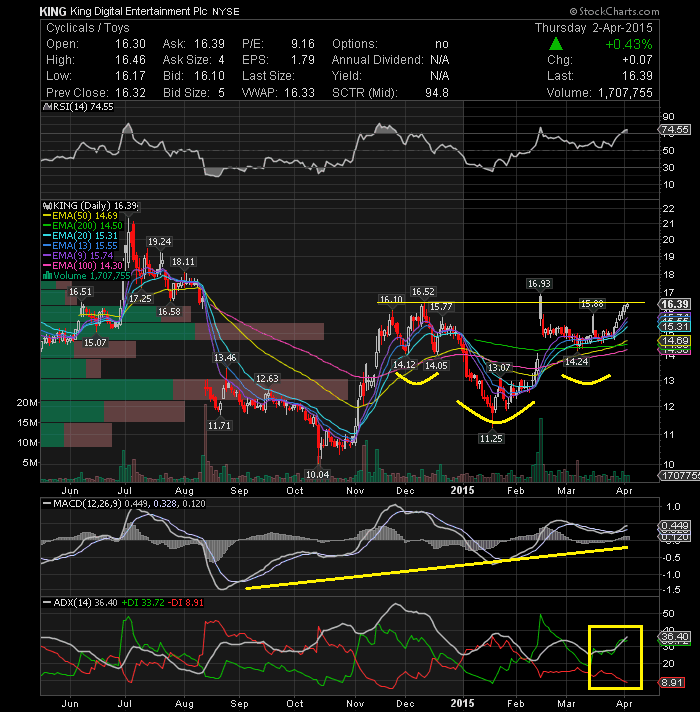
Task: Click the yellow 14.69 EMA tag on right axis
Action: click(675, 341)
